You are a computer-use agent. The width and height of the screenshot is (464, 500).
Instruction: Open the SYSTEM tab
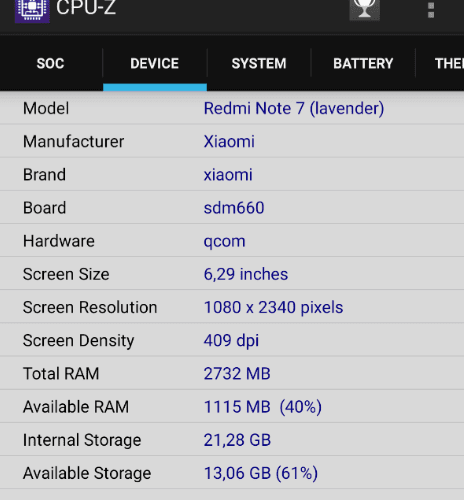click(259, 63)
